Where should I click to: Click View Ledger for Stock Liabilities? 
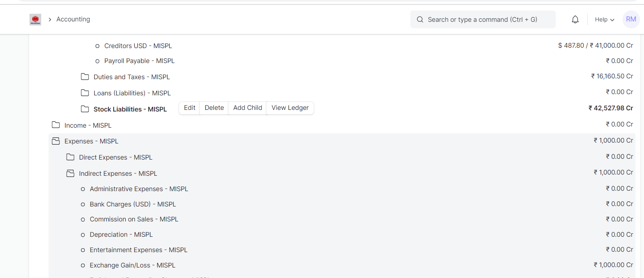coord(290,108)
